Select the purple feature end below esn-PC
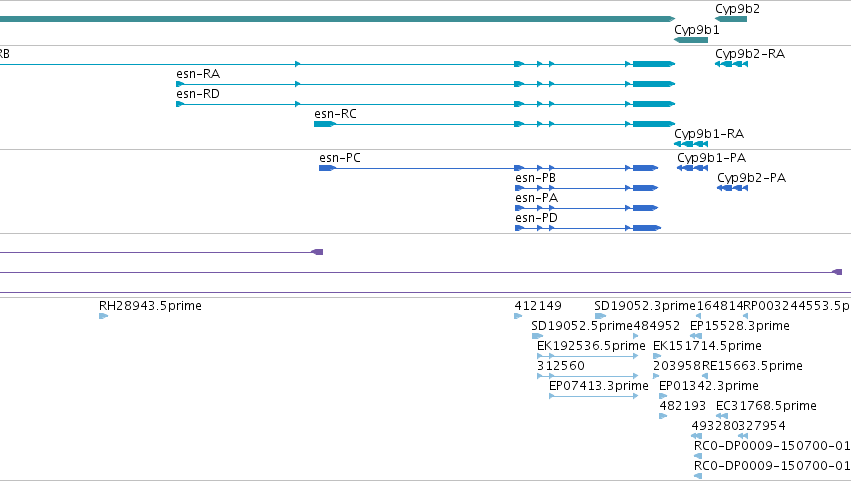Screen dimensions: 851x481 [x=317, y=252]
